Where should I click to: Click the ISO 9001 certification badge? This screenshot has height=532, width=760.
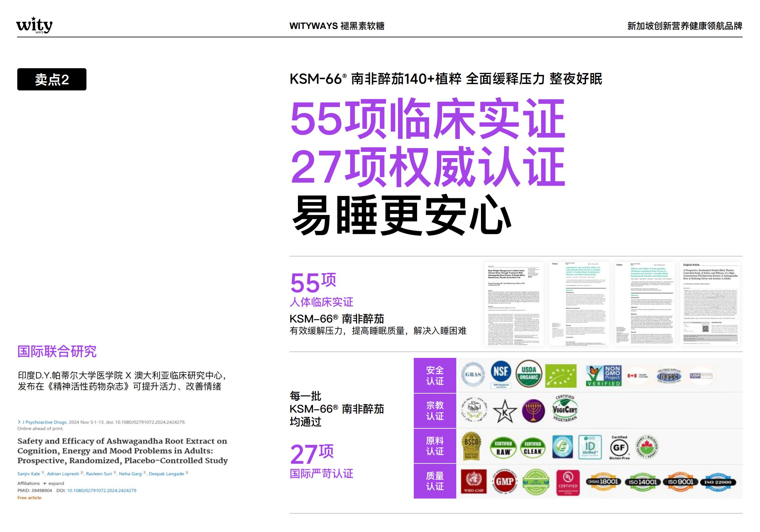[x=680, y=482]
